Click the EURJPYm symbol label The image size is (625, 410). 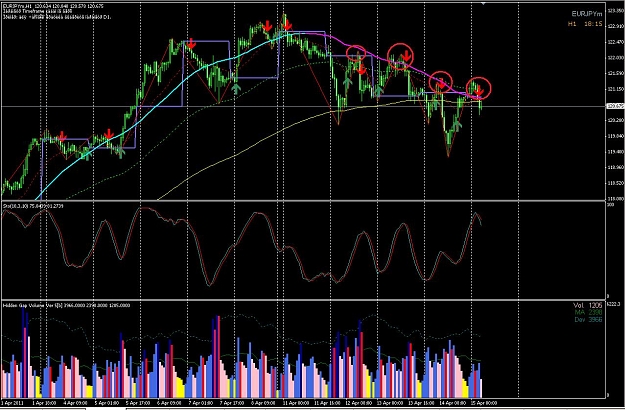pyautogui.click(x=587, y=14)
